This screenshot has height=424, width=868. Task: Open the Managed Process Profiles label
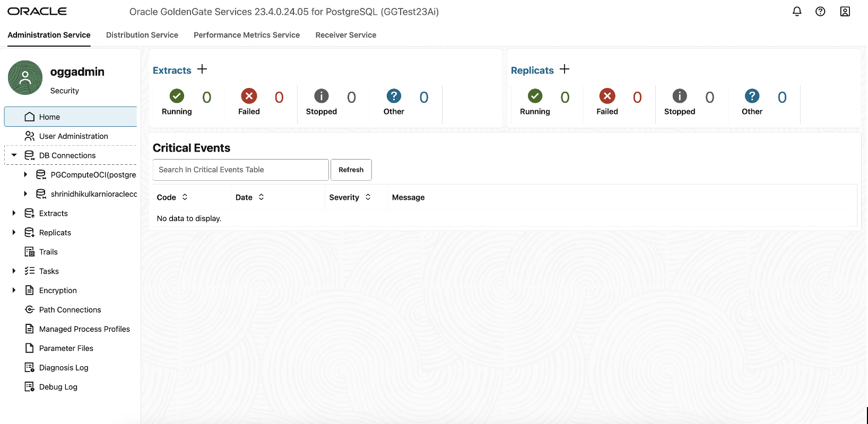84,329
